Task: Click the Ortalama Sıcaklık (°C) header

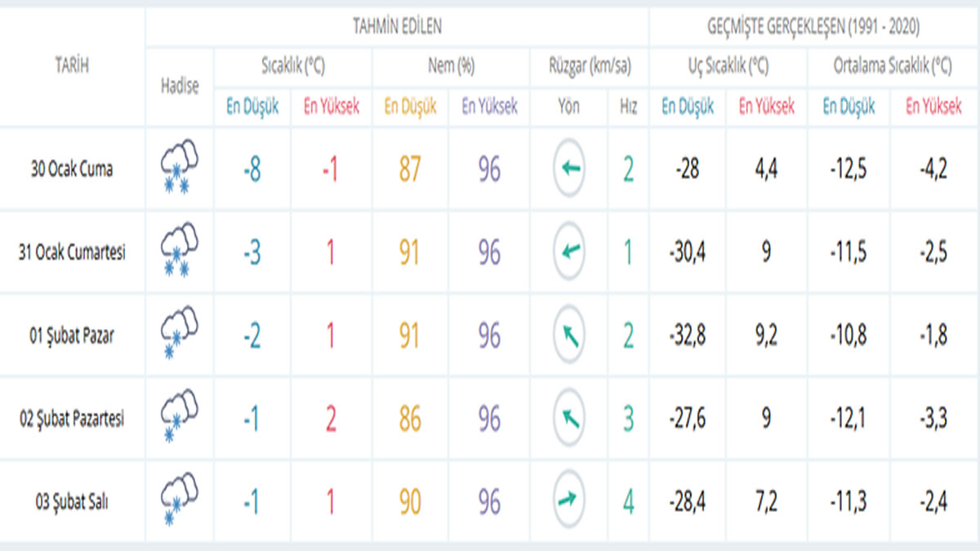Action: (x=892, y=67)
